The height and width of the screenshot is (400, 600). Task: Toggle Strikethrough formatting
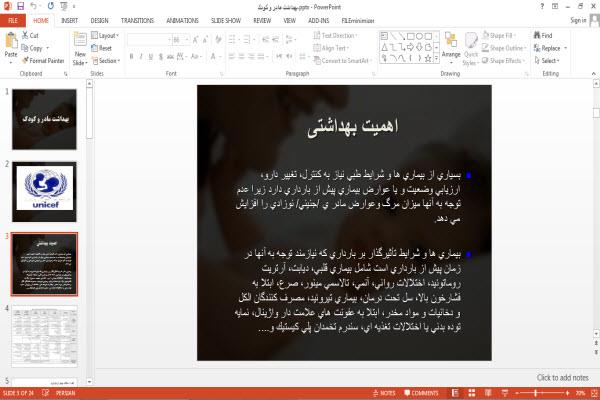pos(170,57)
